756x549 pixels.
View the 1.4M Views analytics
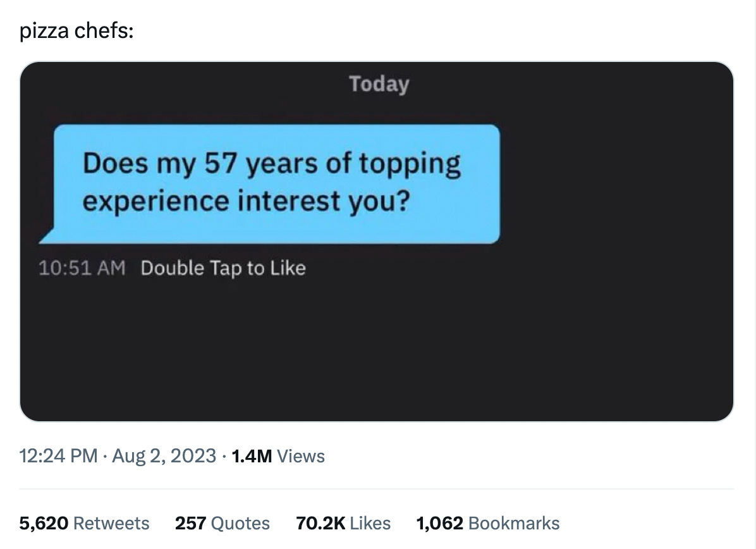coord(278,456)
